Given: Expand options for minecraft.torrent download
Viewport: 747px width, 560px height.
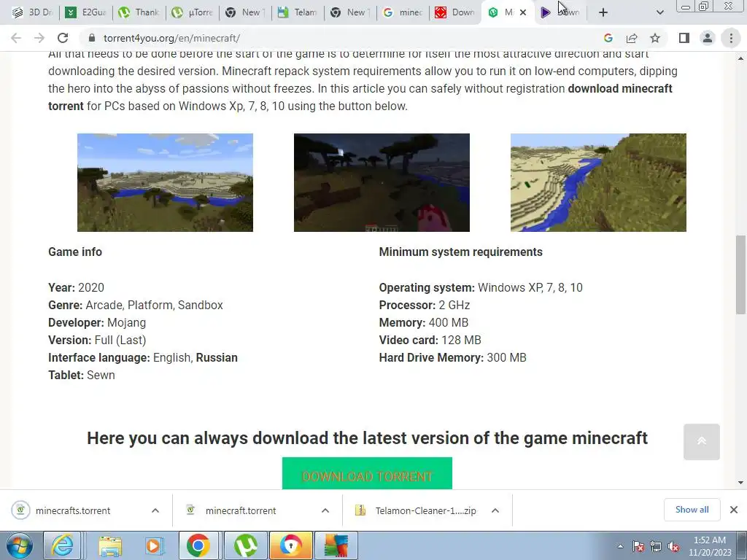Looking at the screenshot, I should pyautogui.click(x=325, y=510).
